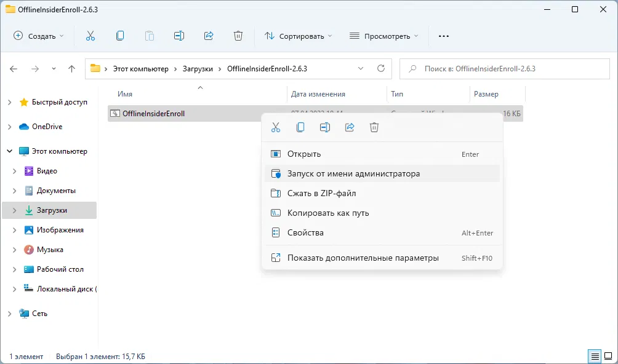Expand the Видео tree node
Screen dimensions: 618x364
click(x=15, y=171)
